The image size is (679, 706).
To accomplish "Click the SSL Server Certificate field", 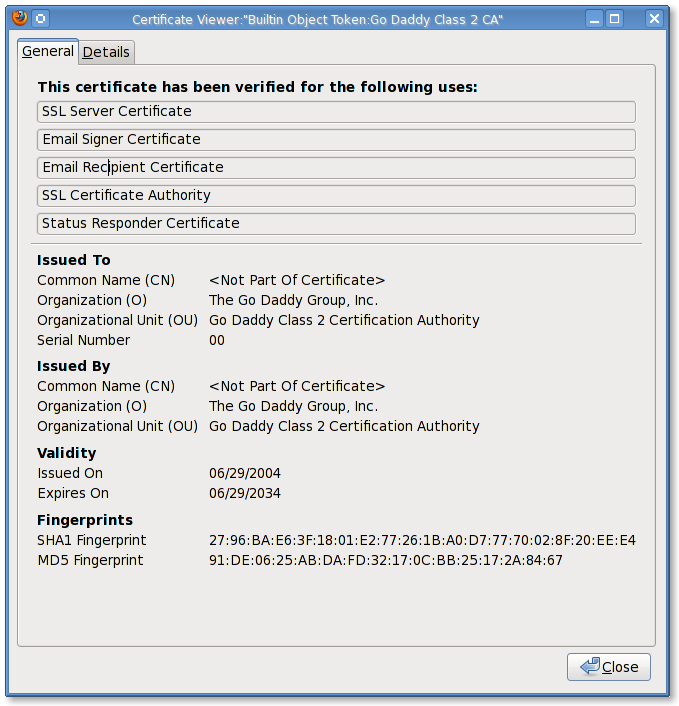I will click(336, 111).
